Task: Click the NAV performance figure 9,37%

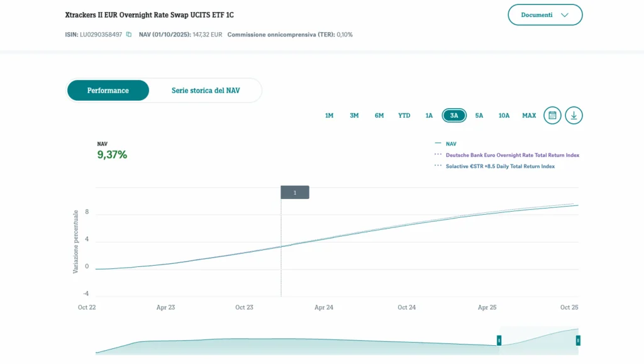Action: pyautogui.click(x=112, y=155)
